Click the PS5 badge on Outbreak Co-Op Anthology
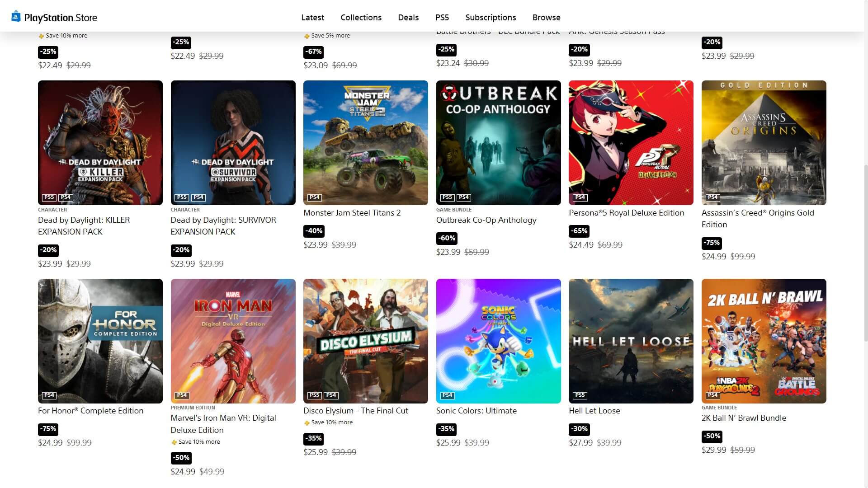 pyautogui.click(x=447, y=197)
